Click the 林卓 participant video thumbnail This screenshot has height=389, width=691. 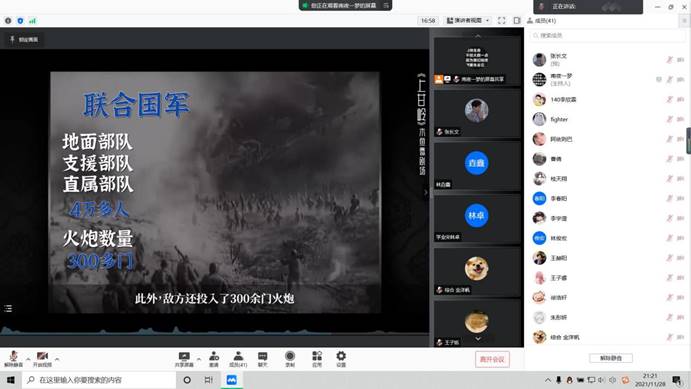pos(477,219)
